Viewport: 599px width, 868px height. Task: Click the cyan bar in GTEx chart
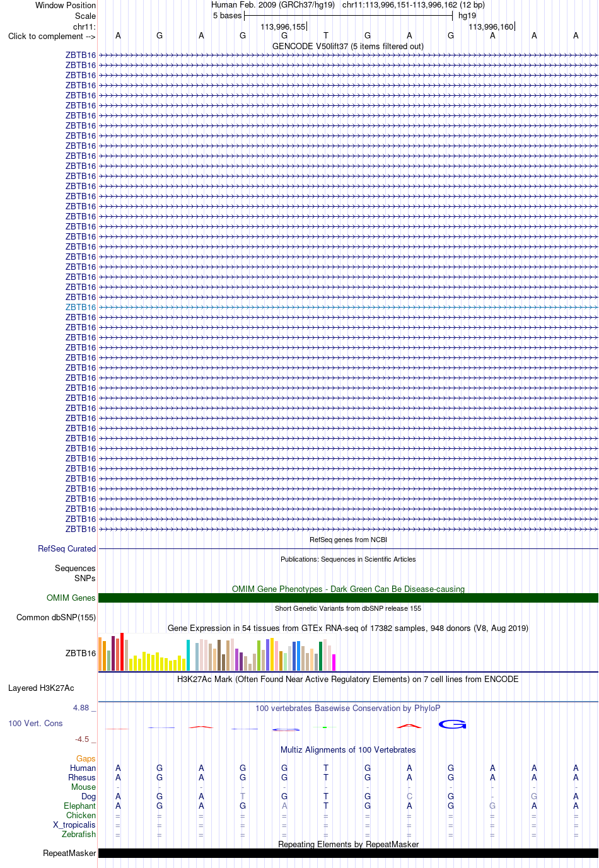click(x=189, y=655)
